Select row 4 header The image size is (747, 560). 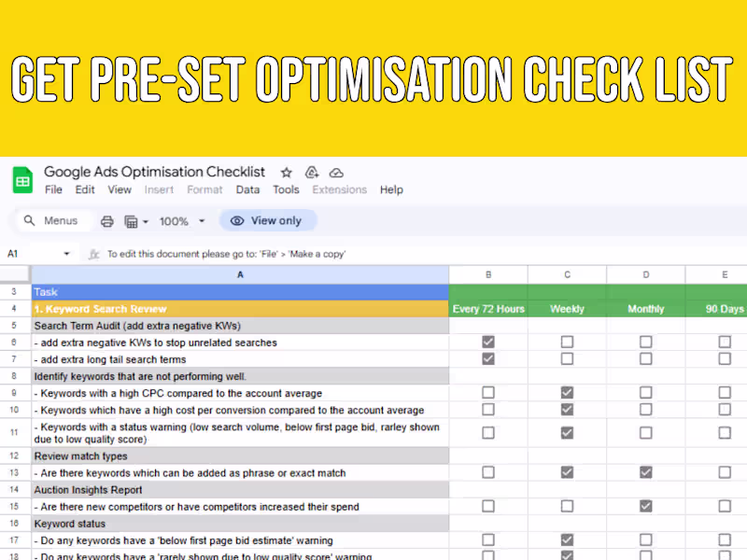click(14, 309)
